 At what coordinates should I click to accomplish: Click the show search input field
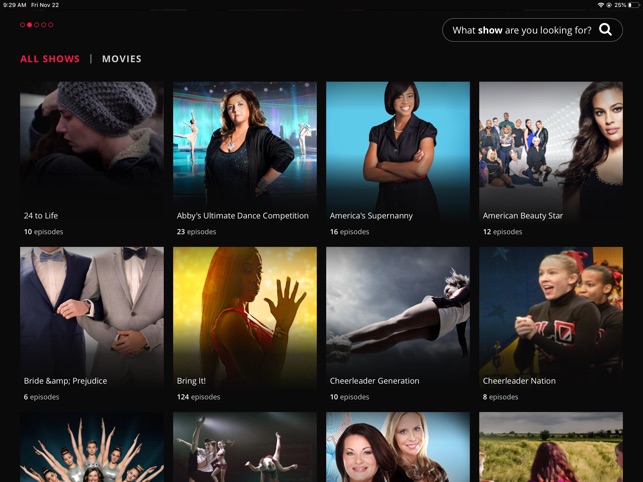point(532,30)
